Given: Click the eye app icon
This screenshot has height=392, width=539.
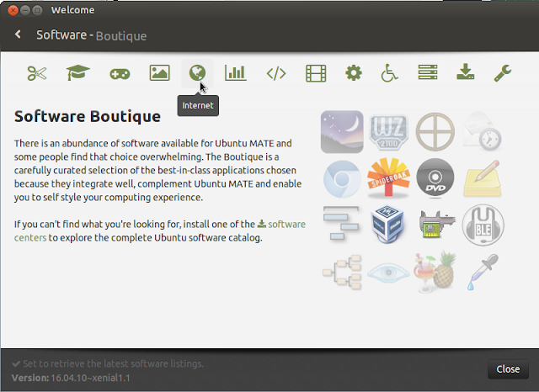Looking at the screenshot, I should [388, 273].
